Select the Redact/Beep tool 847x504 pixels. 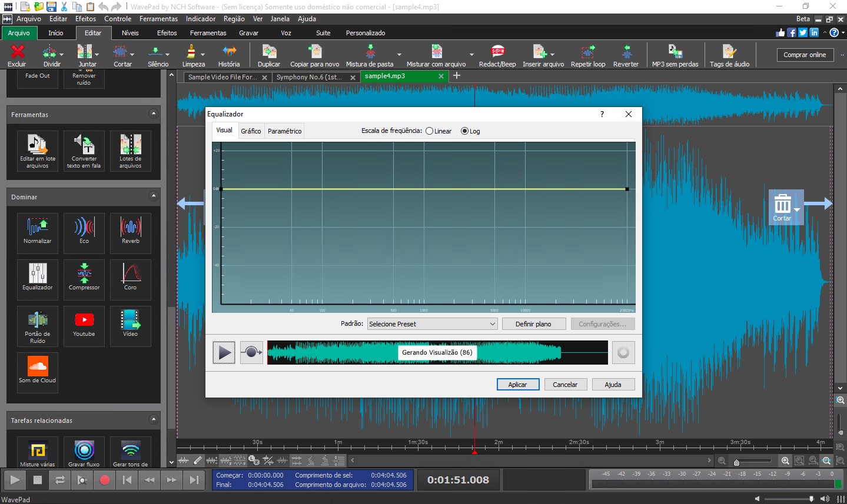point(497,54)
